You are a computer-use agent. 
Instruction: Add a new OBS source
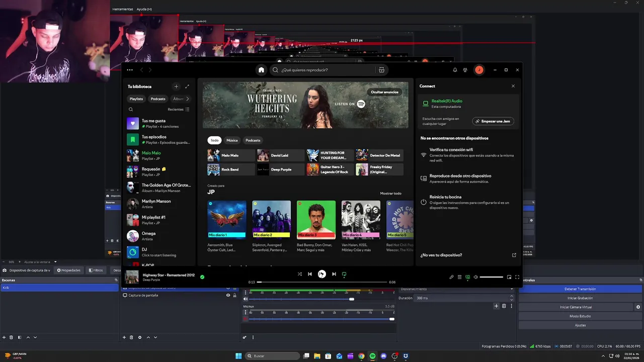click(124, 337)
